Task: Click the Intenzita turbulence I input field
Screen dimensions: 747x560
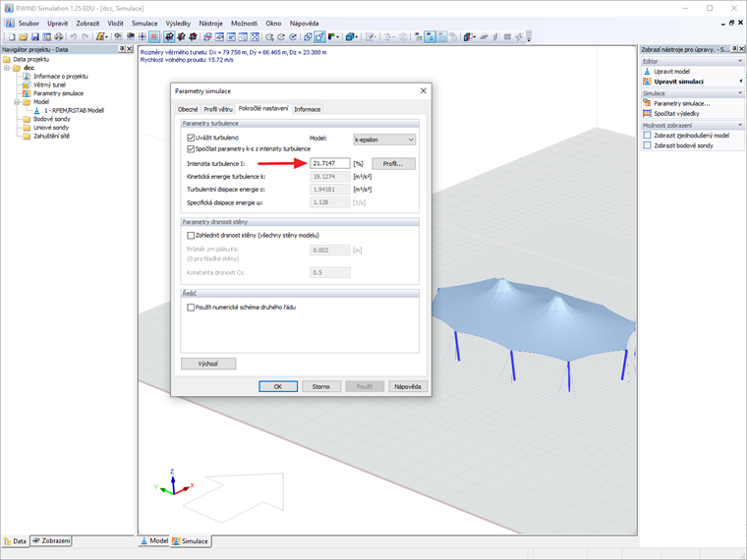Action: (x=329, y=163)
